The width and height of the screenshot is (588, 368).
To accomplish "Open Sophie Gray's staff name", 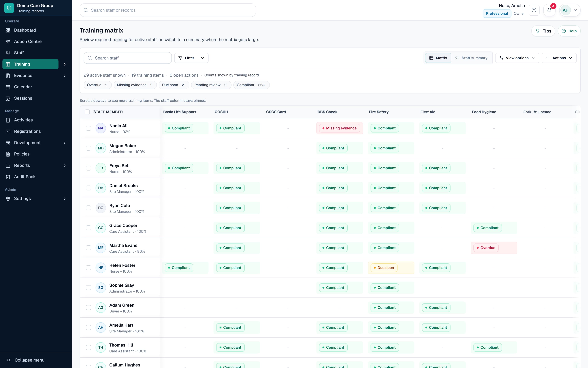I will pos(121,285).
